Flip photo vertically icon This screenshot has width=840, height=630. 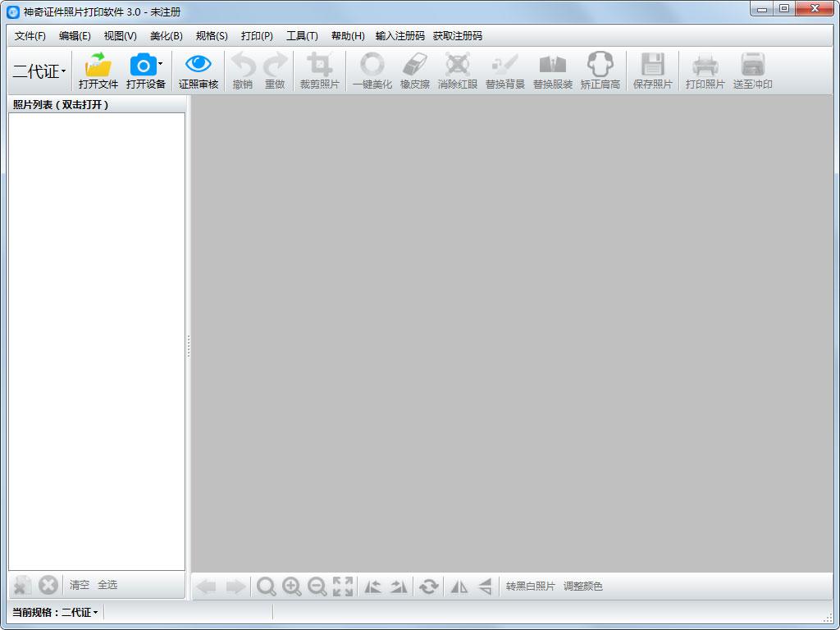485,587
